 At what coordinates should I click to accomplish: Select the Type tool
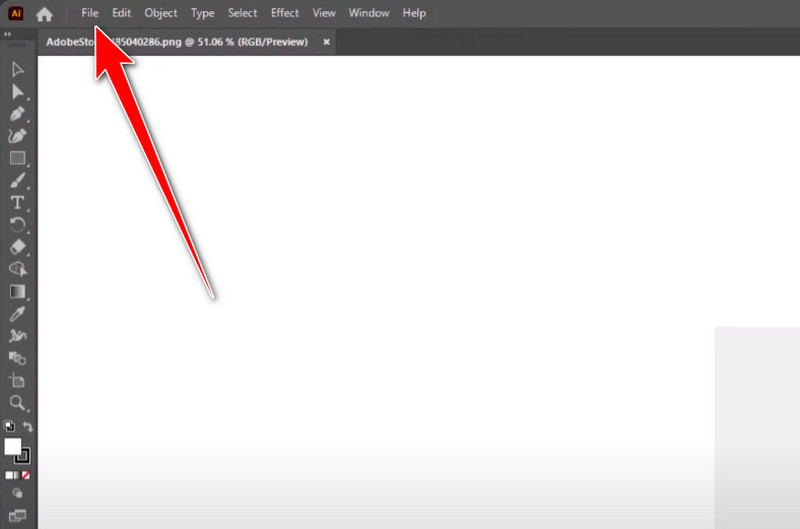[x=17, y=203]
